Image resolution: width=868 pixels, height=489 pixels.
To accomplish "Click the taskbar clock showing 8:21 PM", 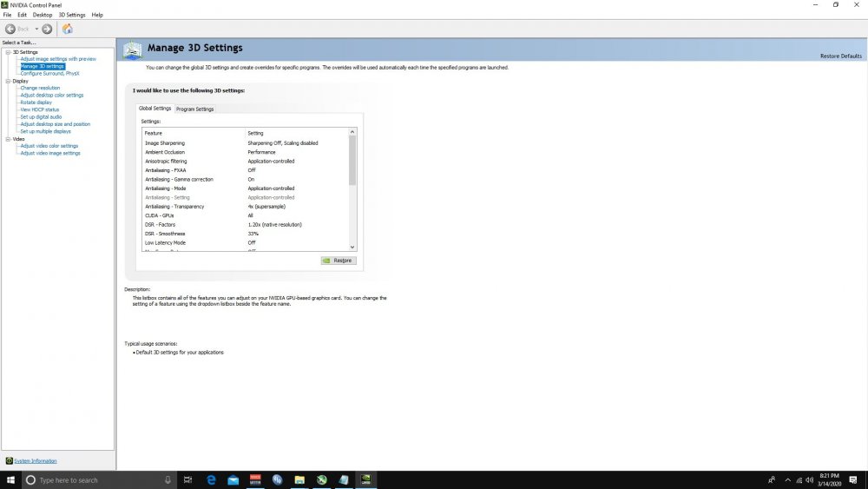I will tap(829, 480).
